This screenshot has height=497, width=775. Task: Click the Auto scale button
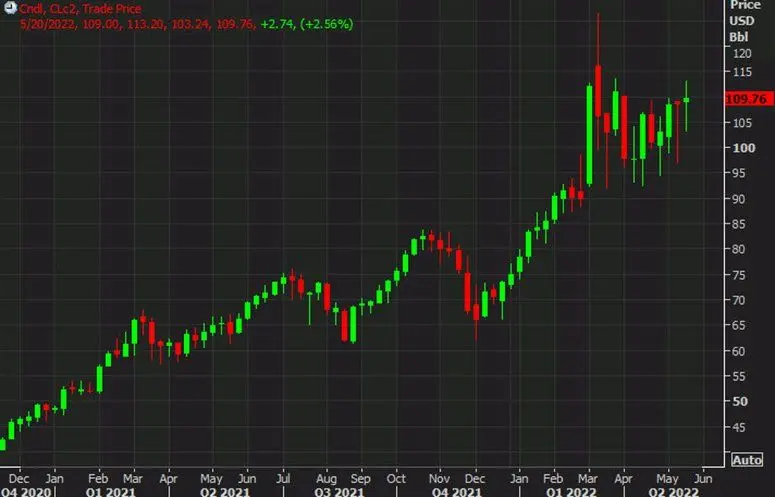[746, 460]
